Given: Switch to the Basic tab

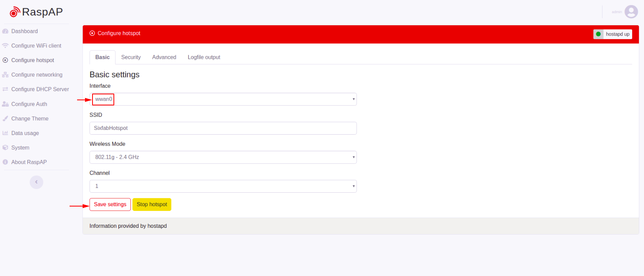Looking at the screenshot, I should 102,57.
